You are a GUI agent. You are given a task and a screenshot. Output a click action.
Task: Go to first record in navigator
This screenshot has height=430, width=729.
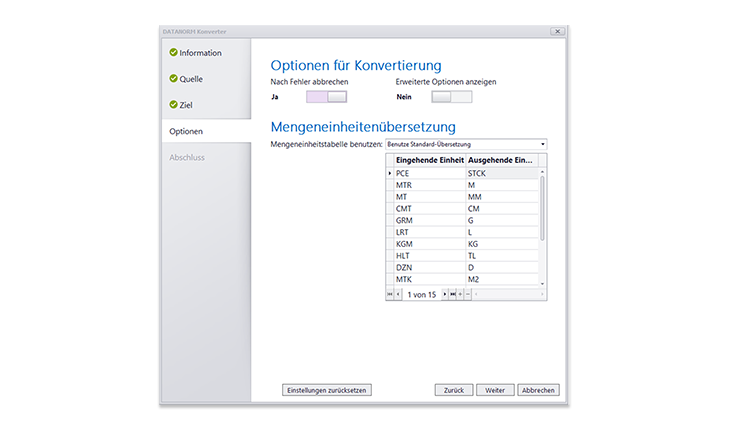tap(390, 294)
